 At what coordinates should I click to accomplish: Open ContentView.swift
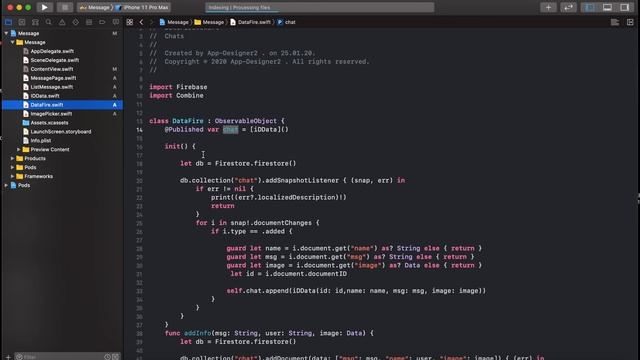(x=52, y=69)
